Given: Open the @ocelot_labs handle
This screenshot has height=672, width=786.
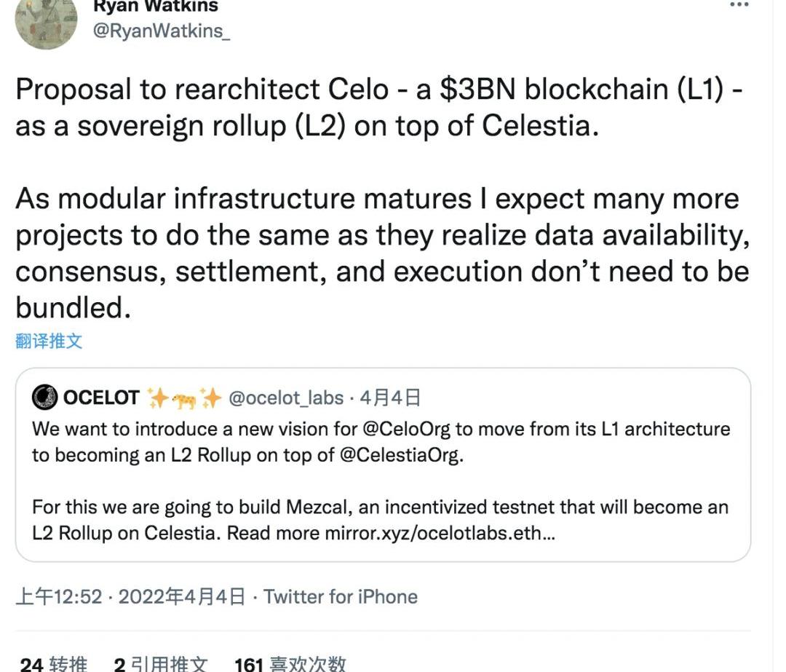Looking at the screenshot, I should (286, 398).
